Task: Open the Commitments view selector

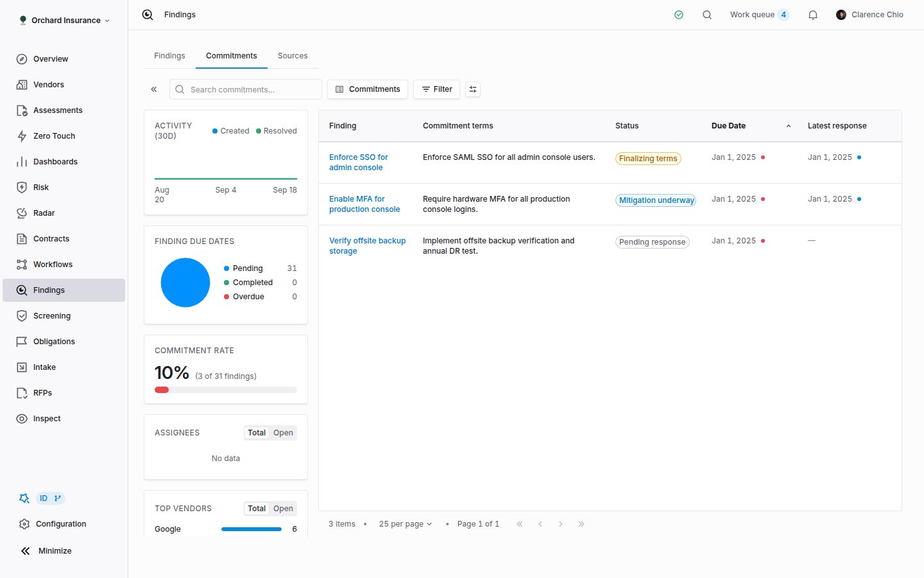Action: point(368,89)
